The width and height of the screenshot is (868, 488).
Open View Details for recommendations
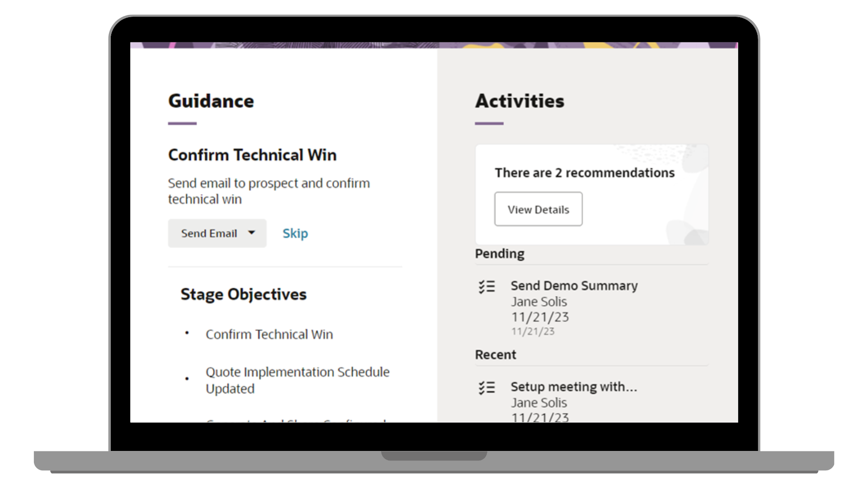(538, 209)
